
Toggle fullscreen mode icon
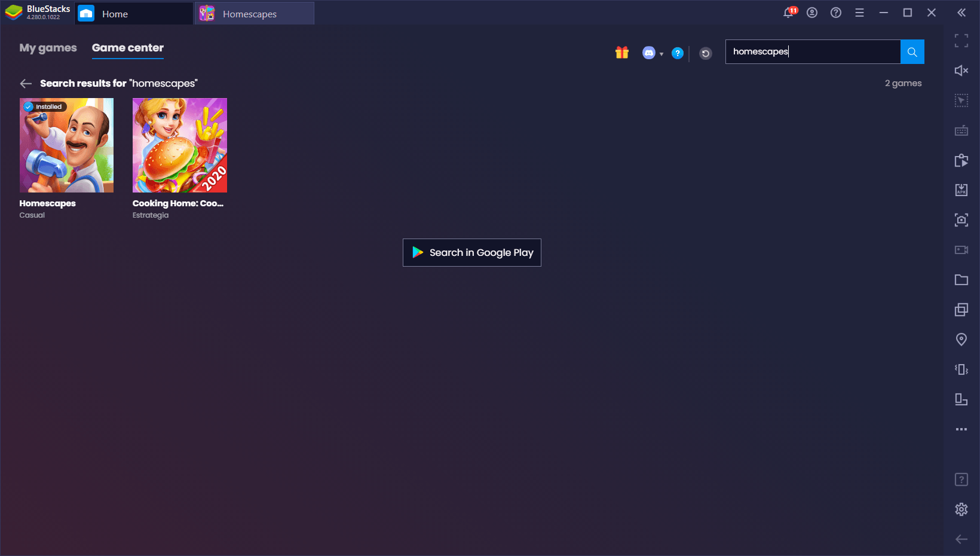point(961,41)
